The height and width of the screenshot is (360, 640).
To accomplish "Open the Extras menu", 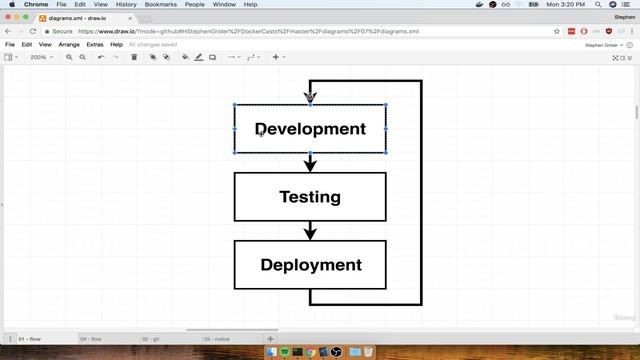I will point(95,44).
